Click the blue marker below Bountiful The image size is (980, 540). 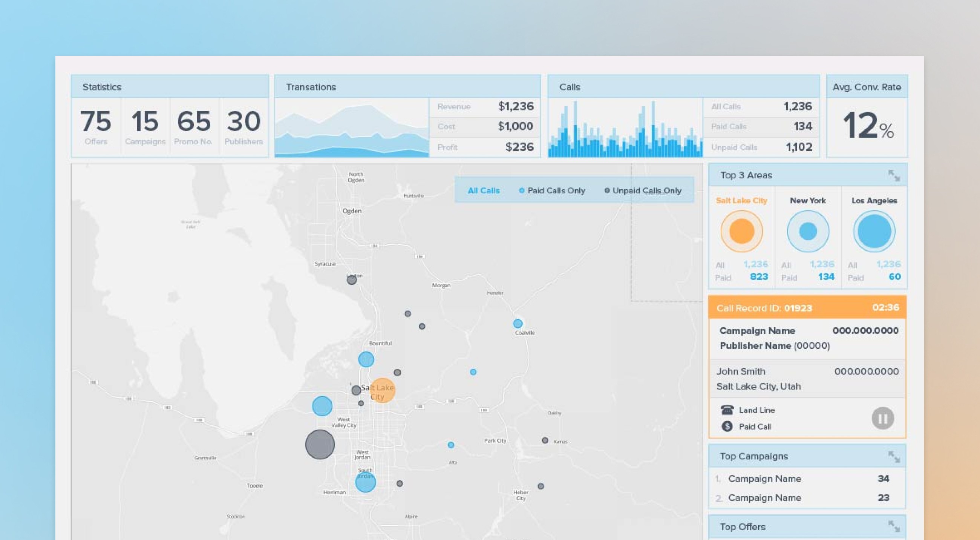[x=366, y=359]
